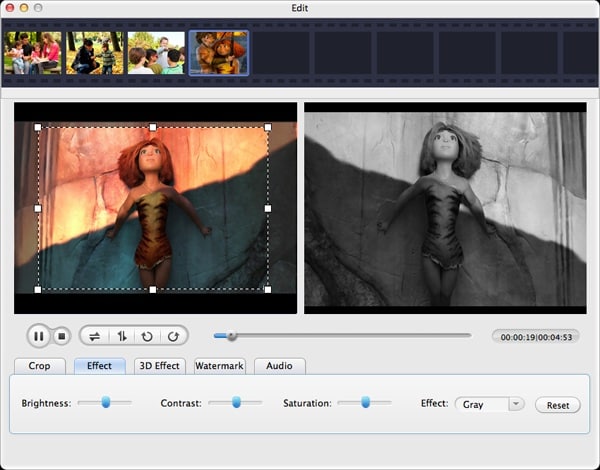
Task: Rotate video clockwise
Action: (173, 336)
